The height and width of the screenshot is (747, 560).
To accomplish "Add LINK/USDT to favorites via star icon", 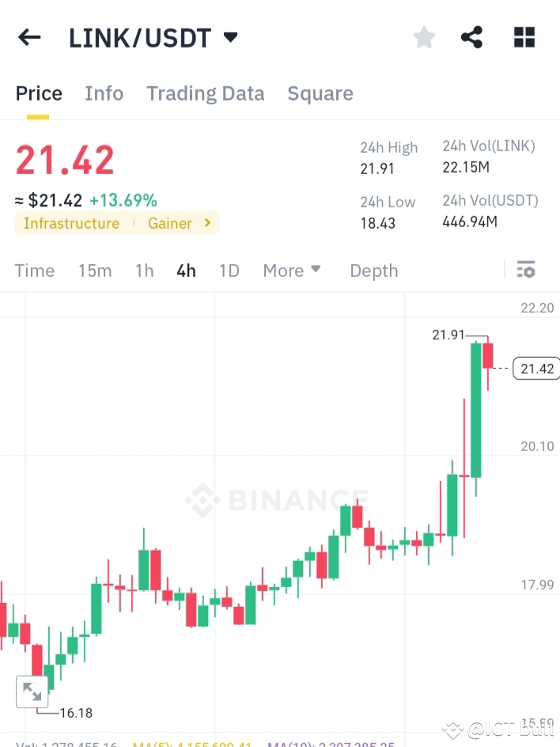I will (424, 36).
